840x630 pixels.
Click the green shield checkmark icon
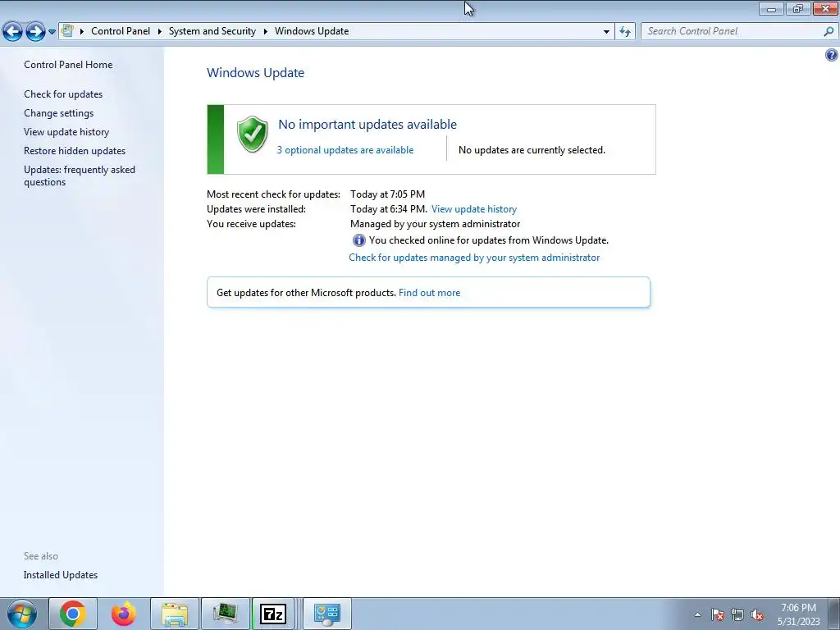coord(253,134)
